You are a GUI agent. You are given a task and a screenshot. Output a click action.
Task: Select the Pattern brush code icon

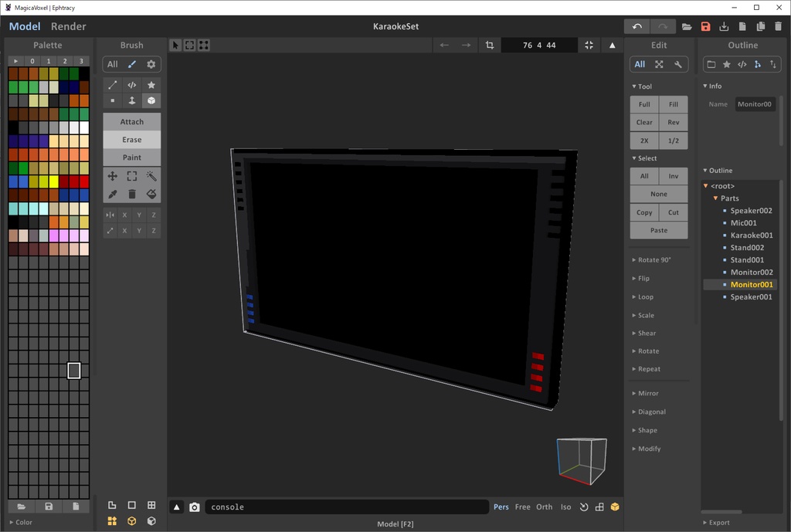coord(131,85)
